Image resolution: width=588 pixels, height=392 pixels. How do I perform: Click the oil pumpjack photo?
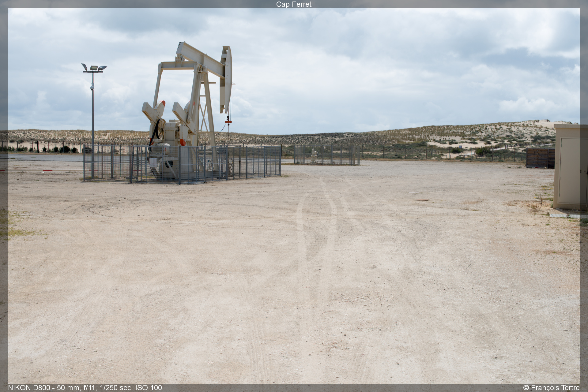tap(294, 196)
